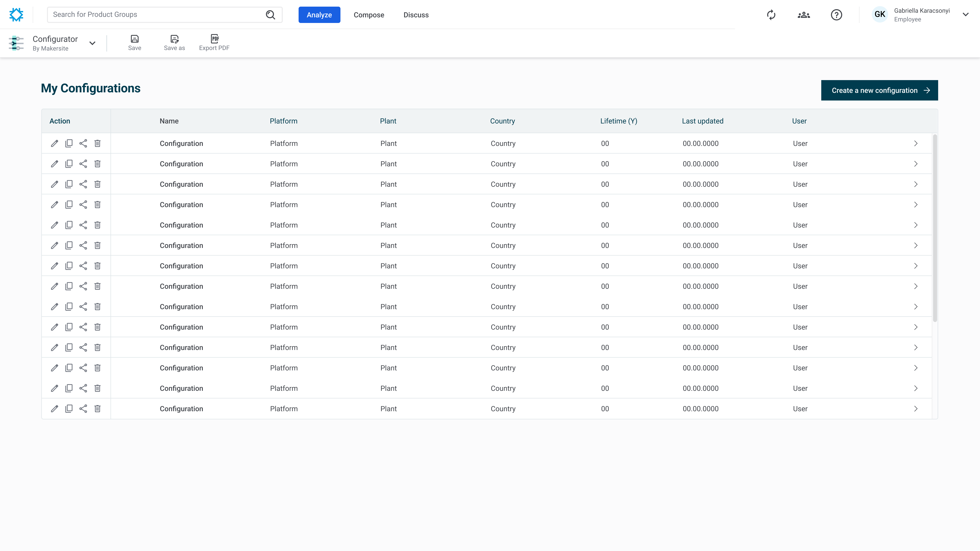Click the Last updated column header
Screen dimensions: 980x551
coord(702,121)
